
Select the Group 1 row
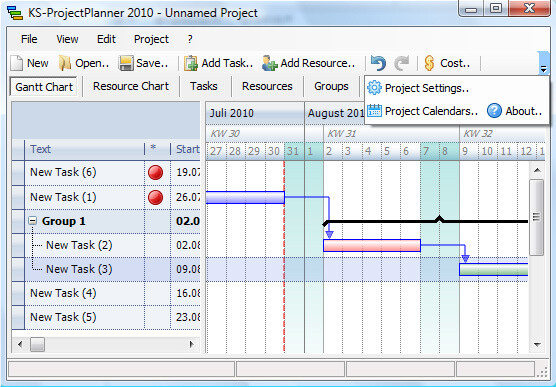coord(106,221)
